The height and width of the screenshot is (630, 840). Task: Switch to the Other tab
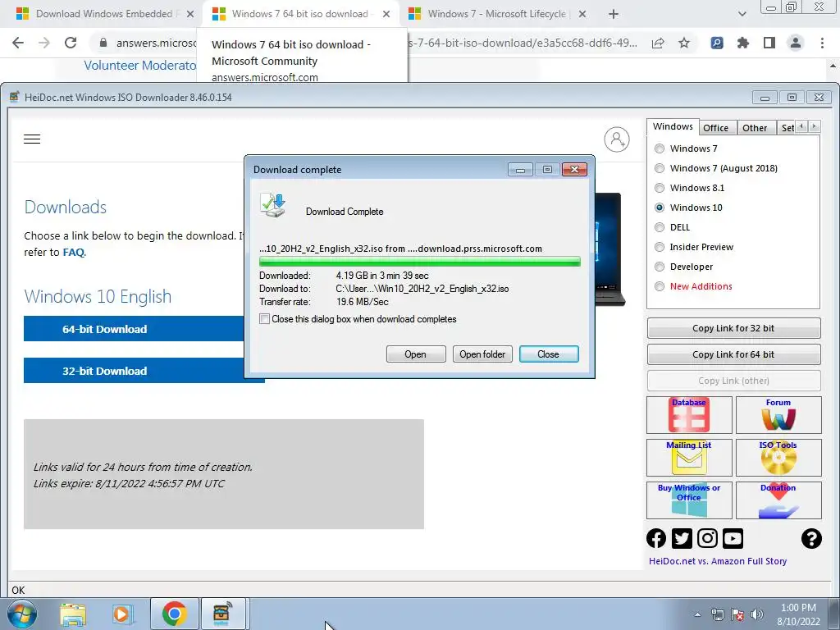coord(755,128)
